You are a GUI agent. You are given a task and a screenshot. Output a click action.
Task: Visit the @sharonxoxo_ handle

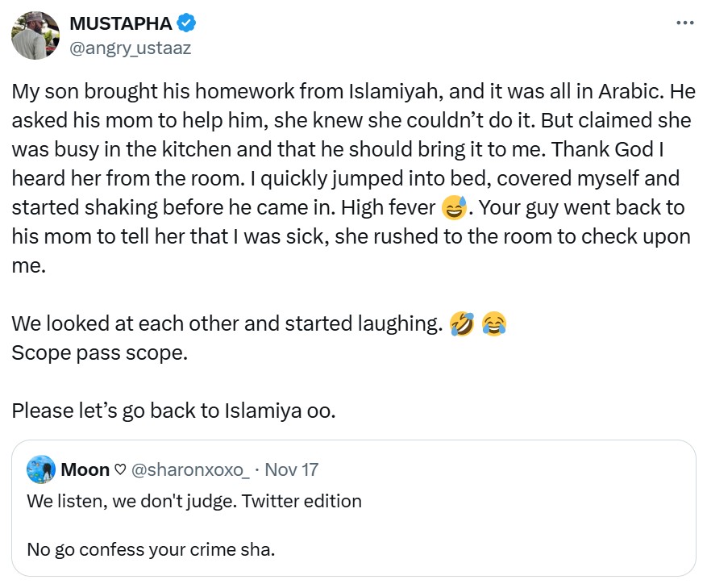[189, 469]
